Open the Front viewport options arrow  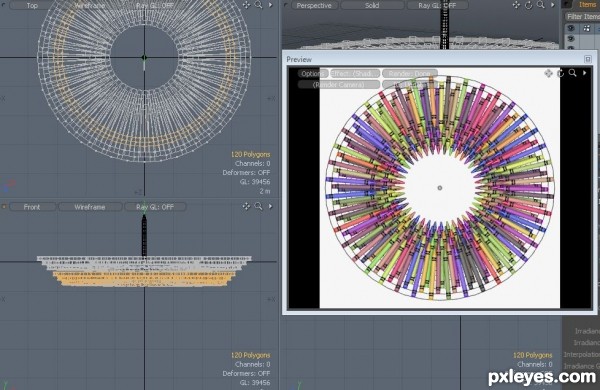point(271,206)
